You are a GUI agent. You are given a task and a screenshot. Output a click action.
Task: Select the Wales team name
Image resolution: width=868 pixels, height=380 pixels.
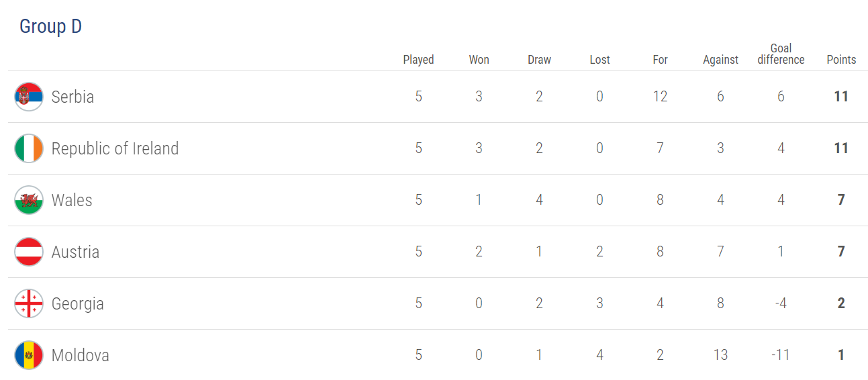pos(72,200)
